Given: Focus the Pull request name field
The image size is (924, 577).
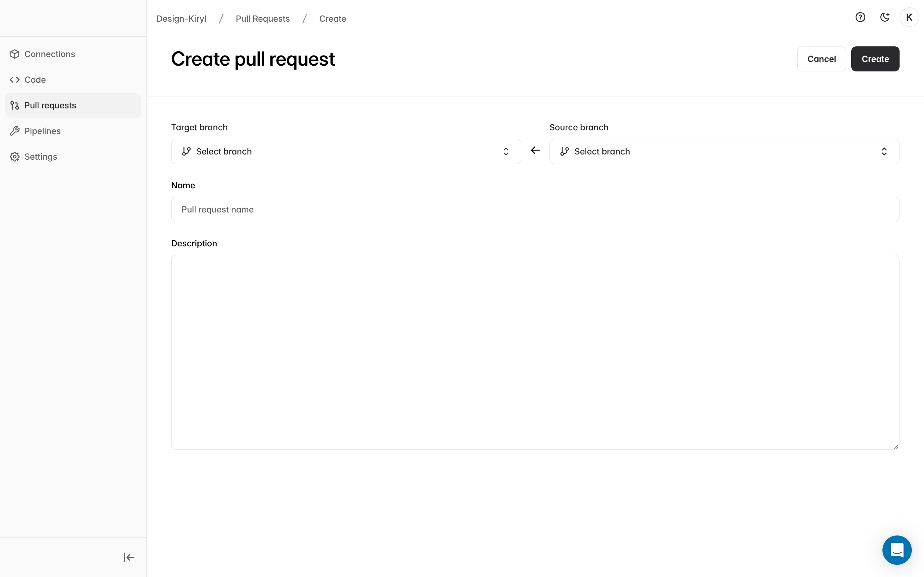Looking at the screenshot, I should [x=534, y=209].
